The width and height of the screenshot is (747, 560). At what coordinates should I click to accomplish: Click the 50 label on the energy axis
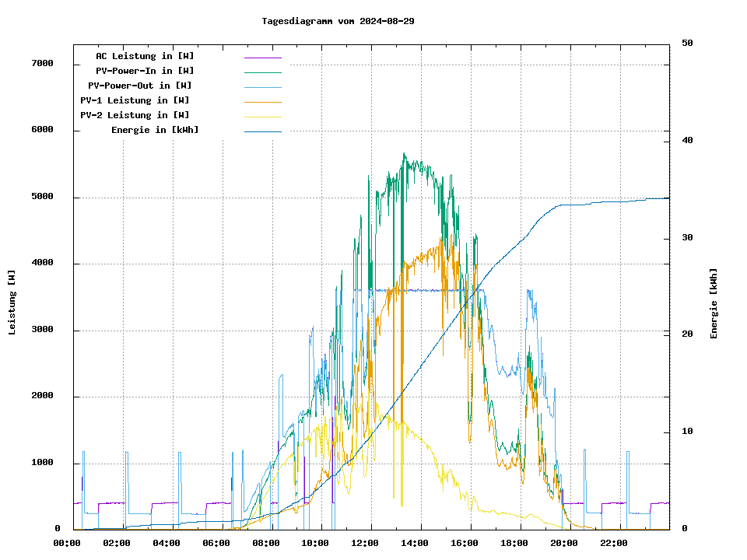pos(687,44)
